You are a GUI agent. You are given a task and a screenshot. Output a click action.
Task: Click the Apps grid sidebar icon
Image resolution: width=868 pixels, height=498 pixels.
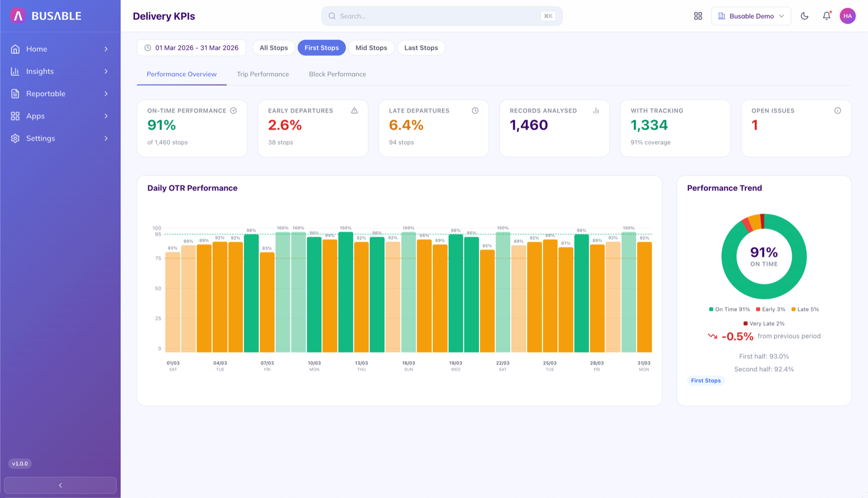pyautogui.click(x=15, y=116)
